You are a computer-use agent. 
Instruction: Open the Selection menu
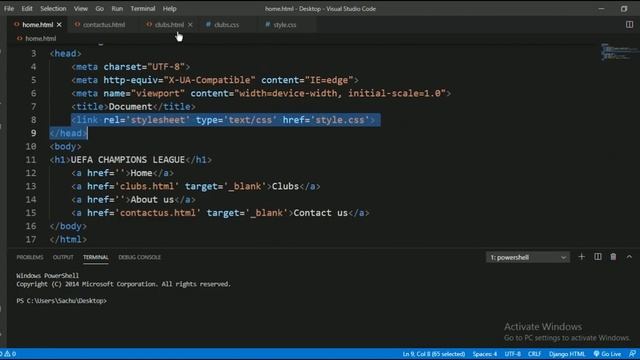53,9
